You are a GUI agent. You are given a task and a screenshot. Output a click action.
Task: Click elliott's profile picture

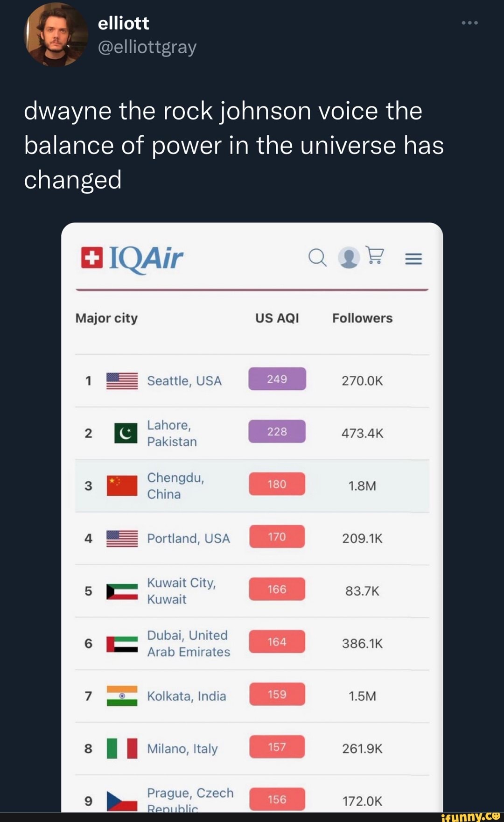pos(56,35)
